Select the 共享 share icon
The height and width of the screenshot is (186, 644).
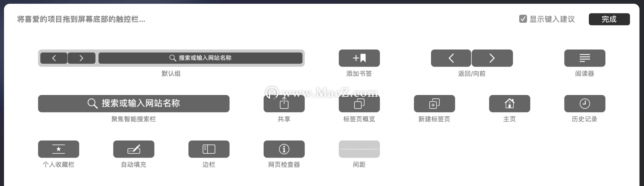point(284,104)
